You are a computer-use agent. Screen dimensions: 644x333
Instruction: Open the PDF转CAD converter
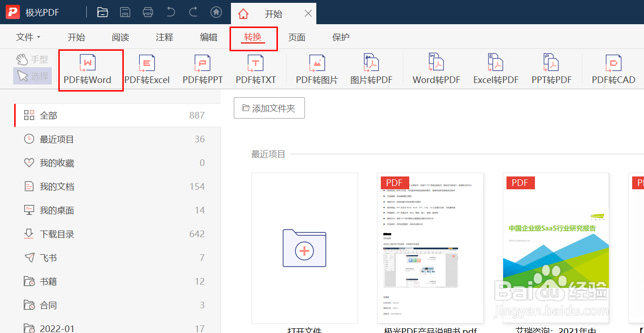pyautogui.click(x=614, y=69)
